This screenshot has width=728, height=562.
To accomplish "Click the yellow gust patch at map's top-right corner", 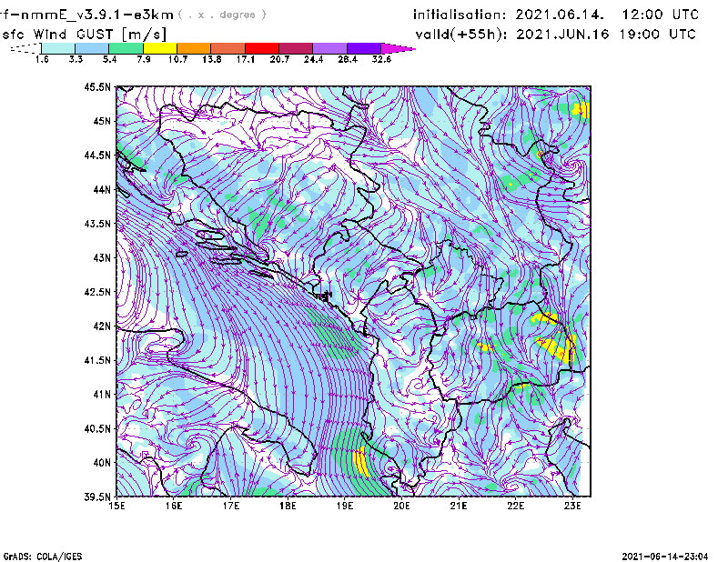I will click(581, 110).
